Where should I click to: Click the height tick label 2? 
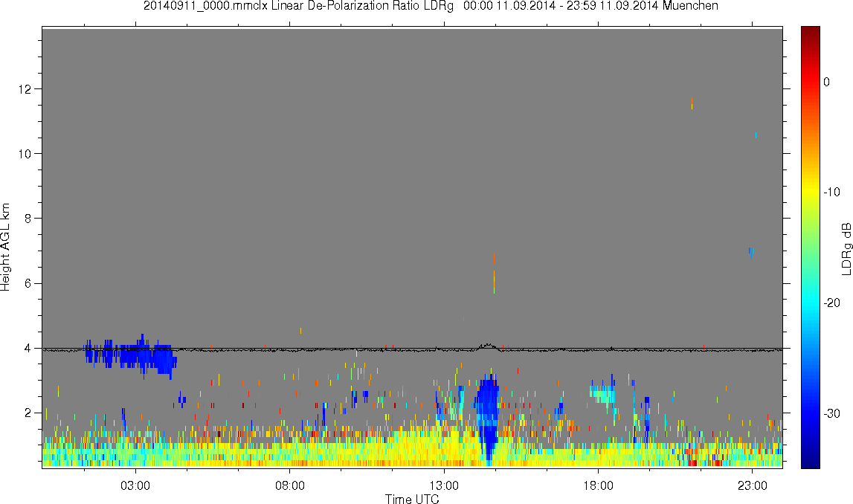tap(28, 413)
